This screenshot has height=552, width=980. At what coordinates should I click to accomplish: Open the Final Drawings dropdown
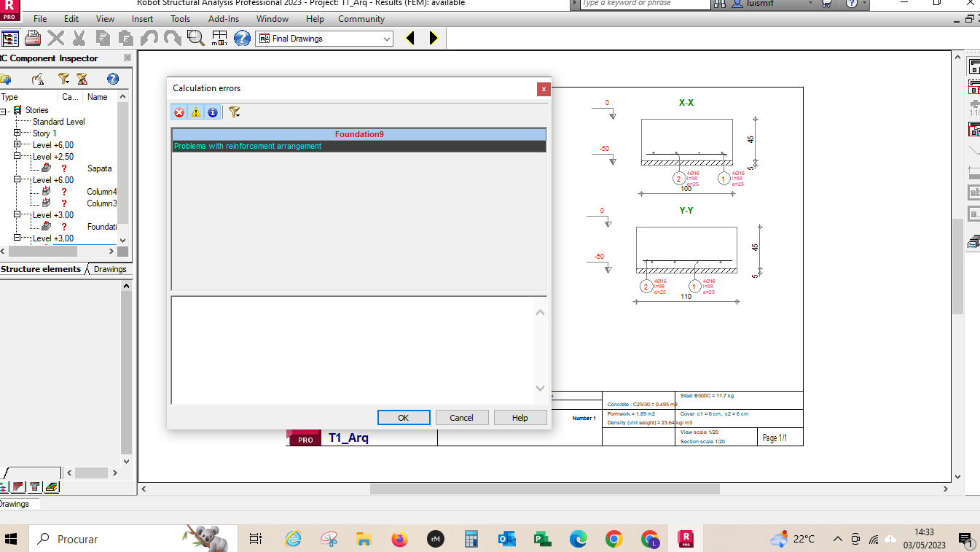coord(388,38)
